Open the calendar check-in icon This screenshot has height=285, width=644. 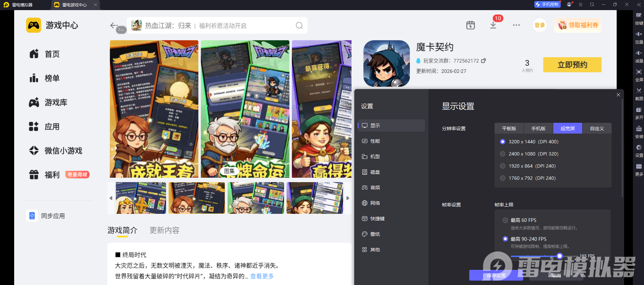471,25
